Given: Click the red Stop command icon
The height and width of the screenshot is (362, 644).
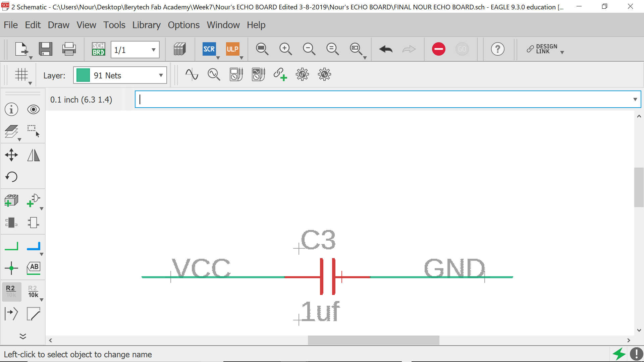Looking at the screenshot, I should (438, 49).
